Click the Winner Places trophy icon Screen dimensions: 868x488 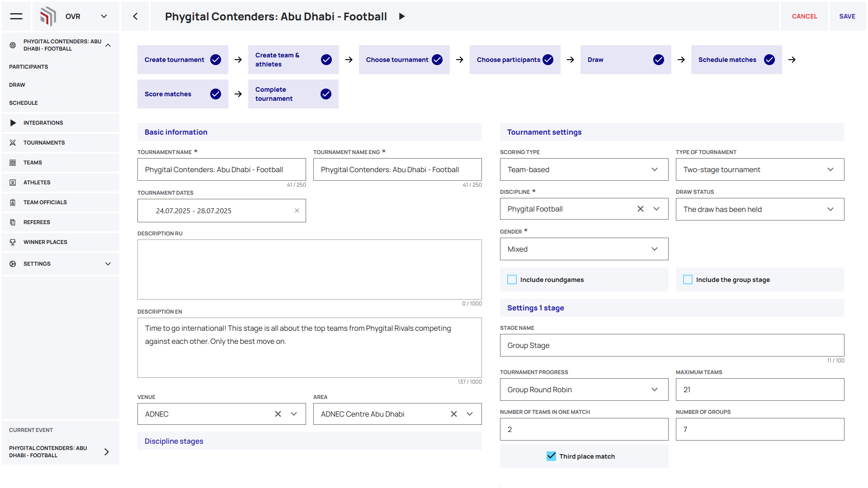tap(13, 242)
